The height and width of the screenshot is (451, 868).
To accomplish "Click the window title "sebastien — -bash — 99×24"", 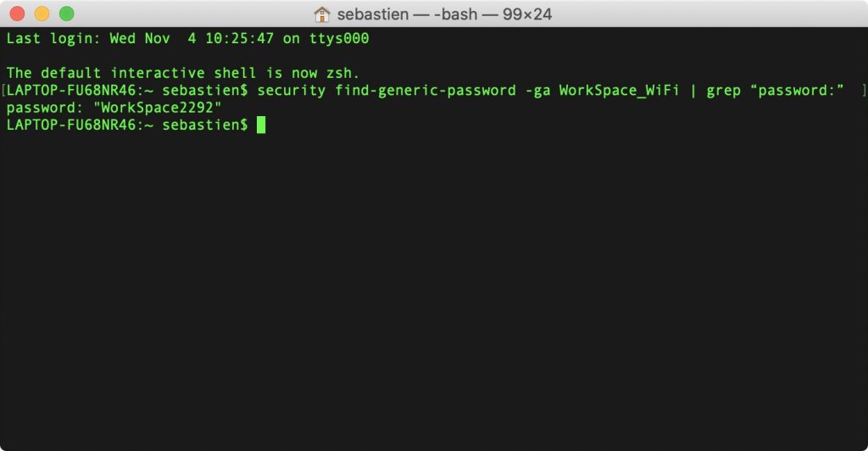I will coord(444,14).
